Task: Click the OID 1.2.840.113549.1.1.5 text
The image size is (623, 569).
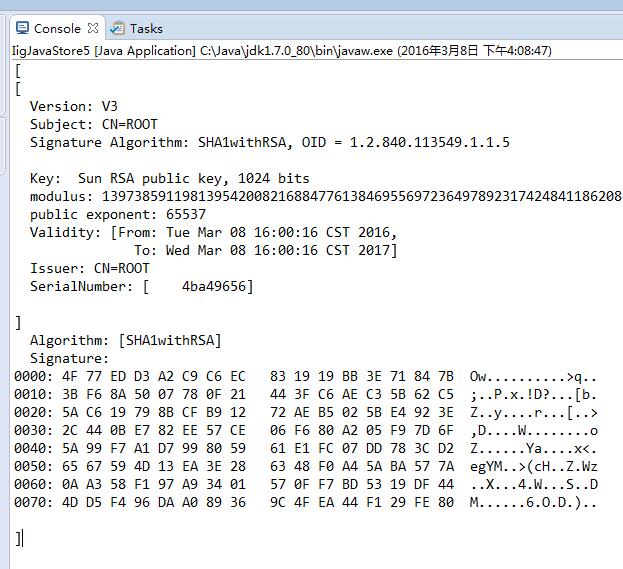Action: (x=405, y=142)
